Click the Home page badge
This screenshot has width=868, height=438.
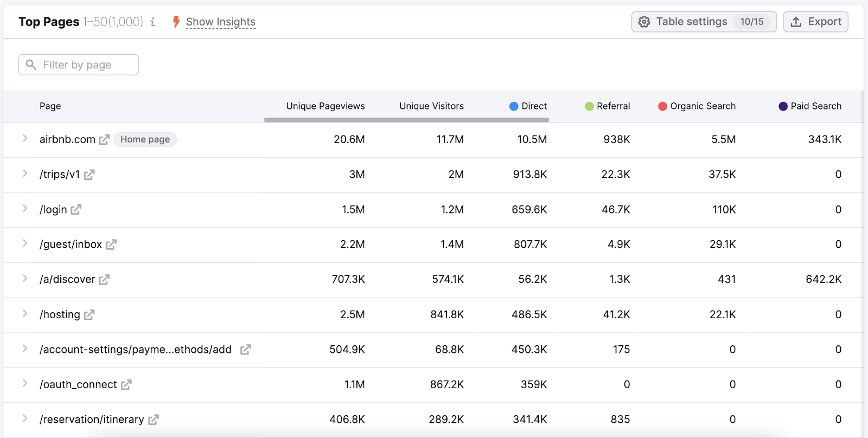point(145,139)
